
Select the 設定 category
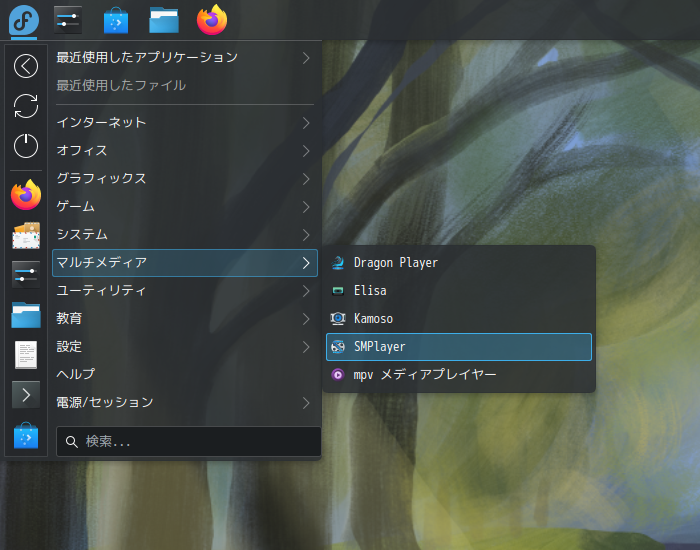(x=185, y=347)
